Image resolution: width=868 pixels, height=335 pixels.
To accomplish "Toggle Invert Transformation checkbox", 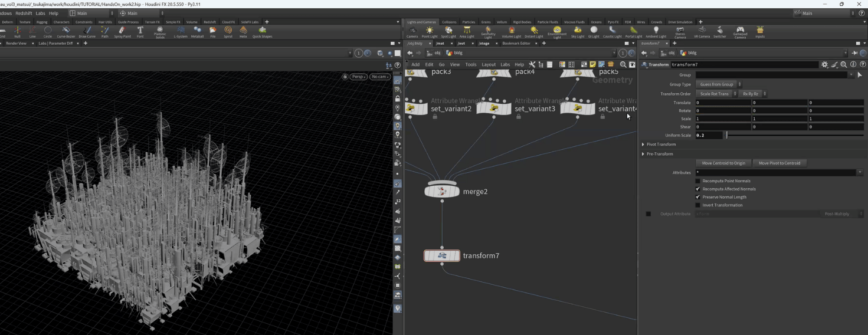I will (698, 205).
